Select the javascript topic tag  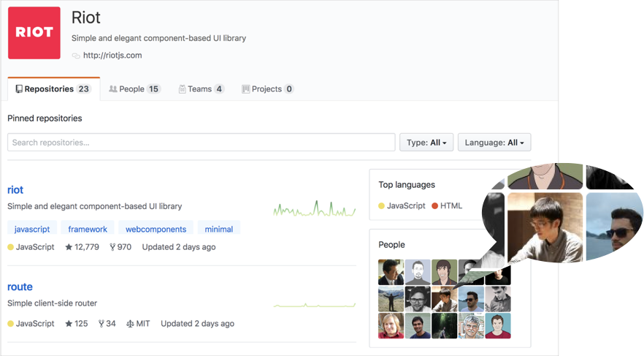click(x=32, y=229)
